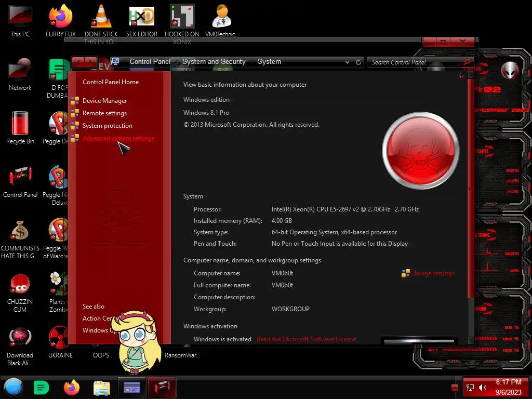Open the RansomWar desktop shortcut
The image size is (532, 399).
pos(182,355)
